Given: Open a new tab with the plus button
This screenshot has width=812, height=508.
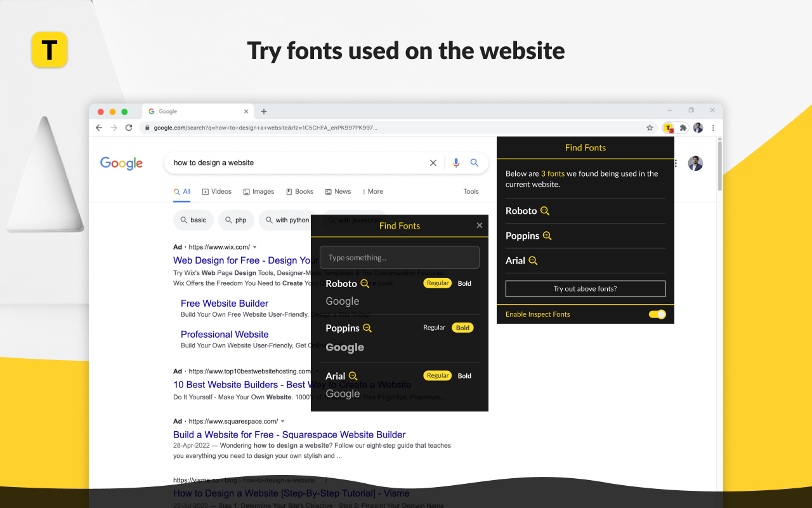Looking at the screenshot, I should point(264,112).
